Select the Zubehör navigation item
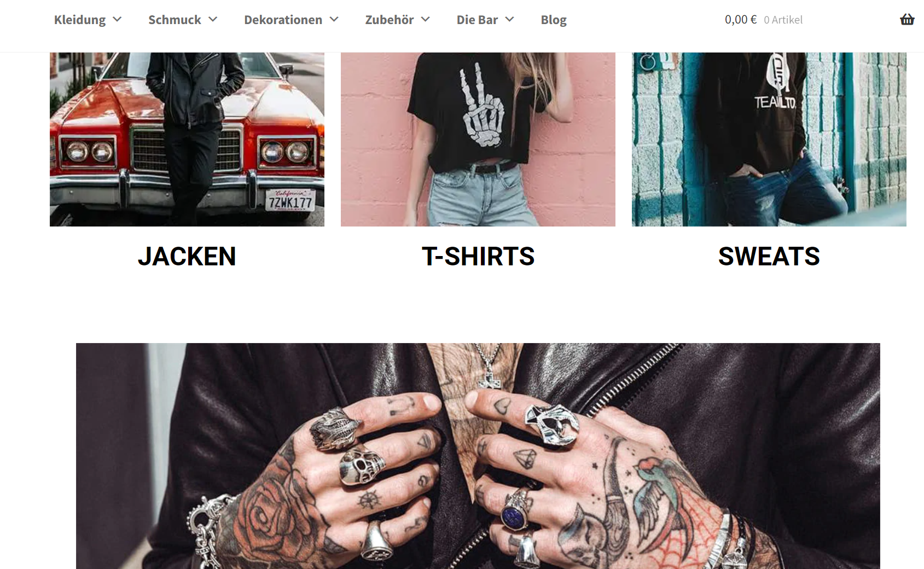The height and width of the screenshot is (569, 924). click(390, 20)
